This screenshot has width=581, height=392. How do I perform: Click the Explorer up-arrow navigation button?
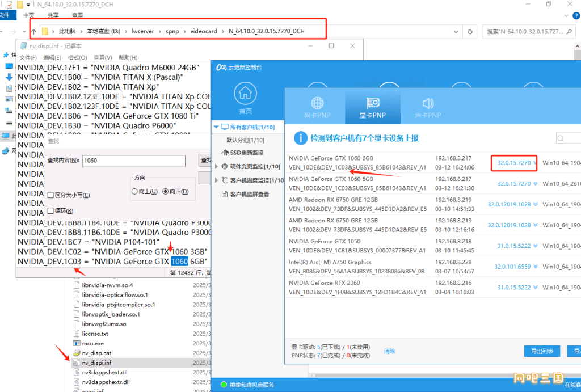tap(34, 31)
